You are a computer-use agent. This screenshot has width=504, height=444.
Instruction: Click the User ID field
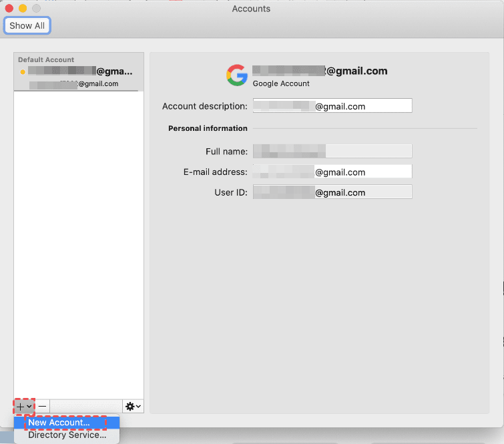pos(332,192)
